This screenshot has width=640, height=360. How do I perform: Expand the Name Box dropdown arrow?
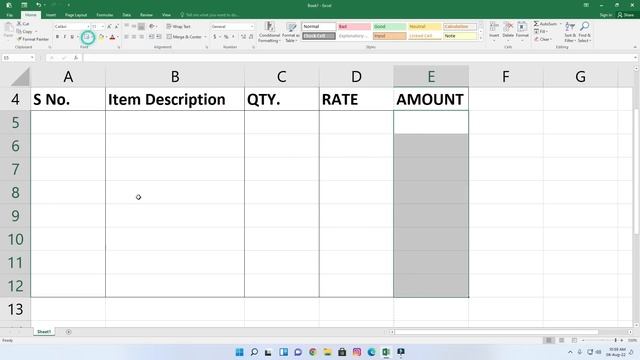32,58
